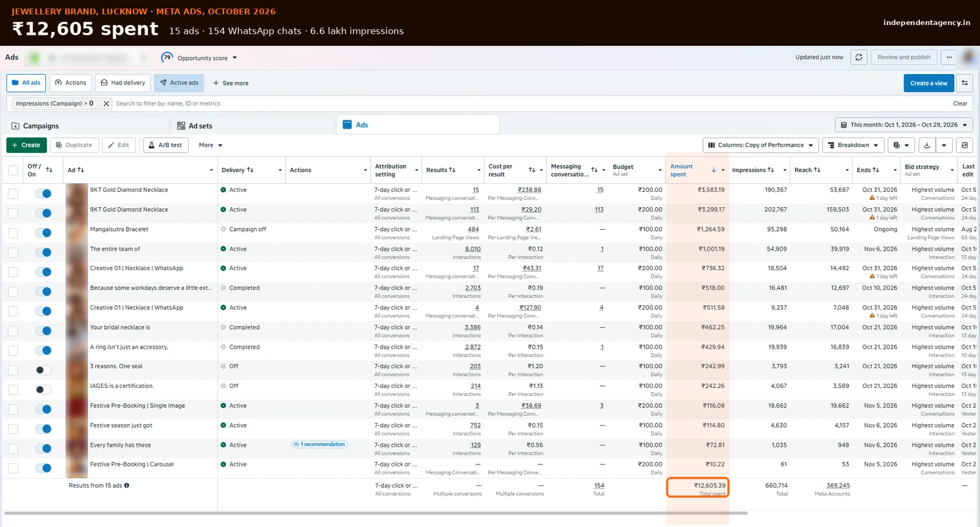
Task: Click the green Create button
Action: (x=26, y=145)
